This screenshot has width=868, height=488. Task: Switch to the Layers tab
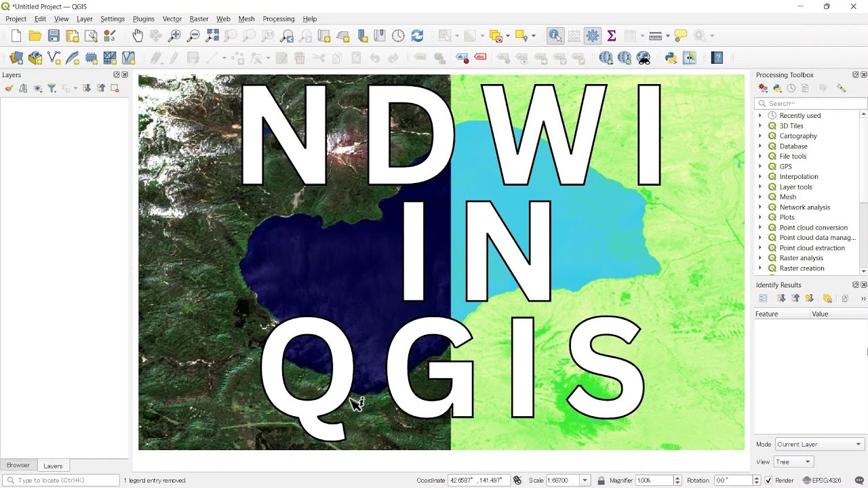coord(53,466)
